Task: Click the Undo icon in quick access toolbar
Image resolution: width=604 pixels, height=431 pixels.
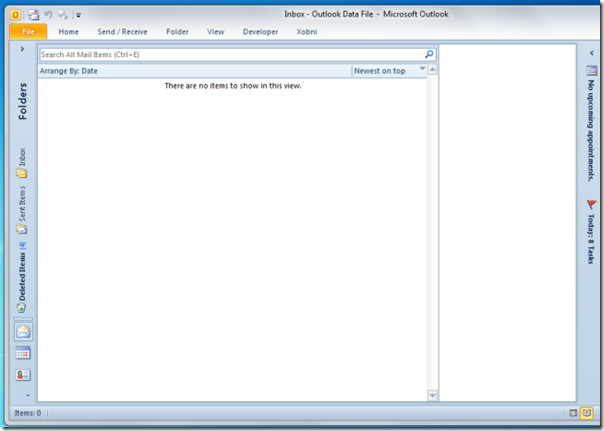Action: (x=49, y=15)
